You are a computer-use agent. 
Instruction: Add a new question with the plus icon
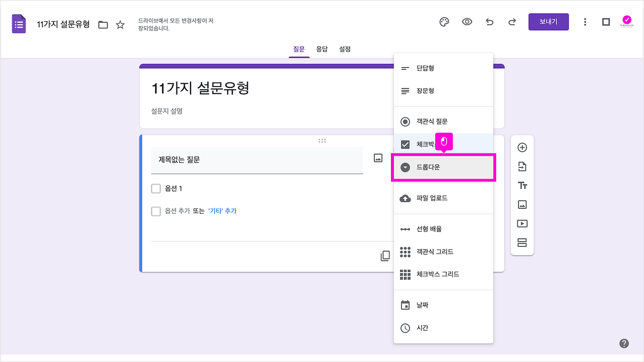pyautogui.click(x=522, y=147)
